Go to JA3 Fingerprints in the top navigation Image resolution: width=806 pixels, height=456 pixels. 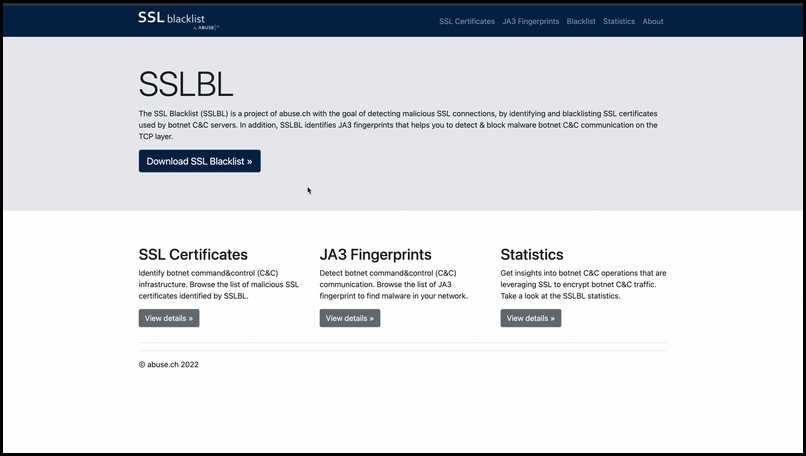click(x=530, y=21)
